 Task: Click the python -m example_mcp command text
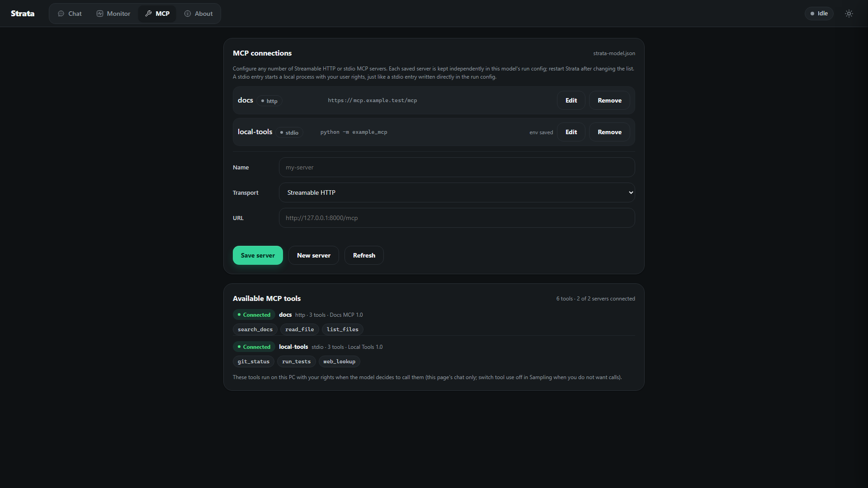354,132
